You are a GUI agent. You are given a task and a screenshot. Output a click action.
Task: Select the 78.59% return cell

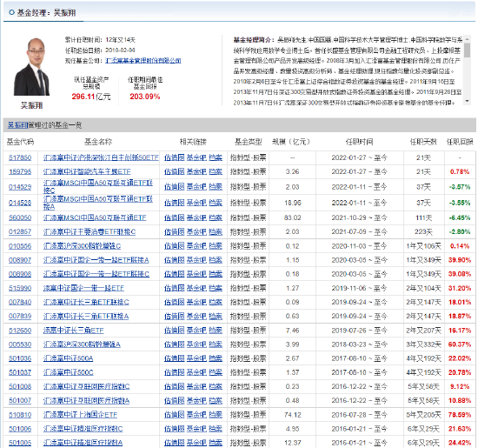coord(460,415)
